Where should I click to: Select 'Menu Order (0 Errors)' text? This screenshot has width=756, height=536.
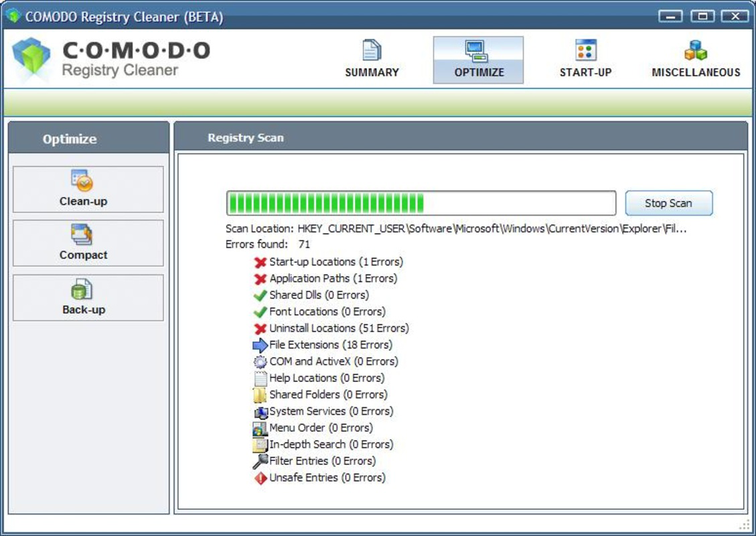click(321, 428)
